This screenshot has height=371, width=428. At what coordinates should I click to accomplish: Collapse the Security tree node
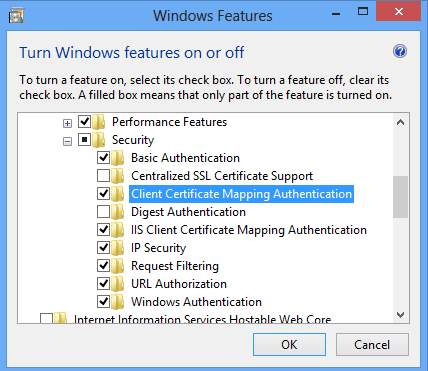point(67,142)
